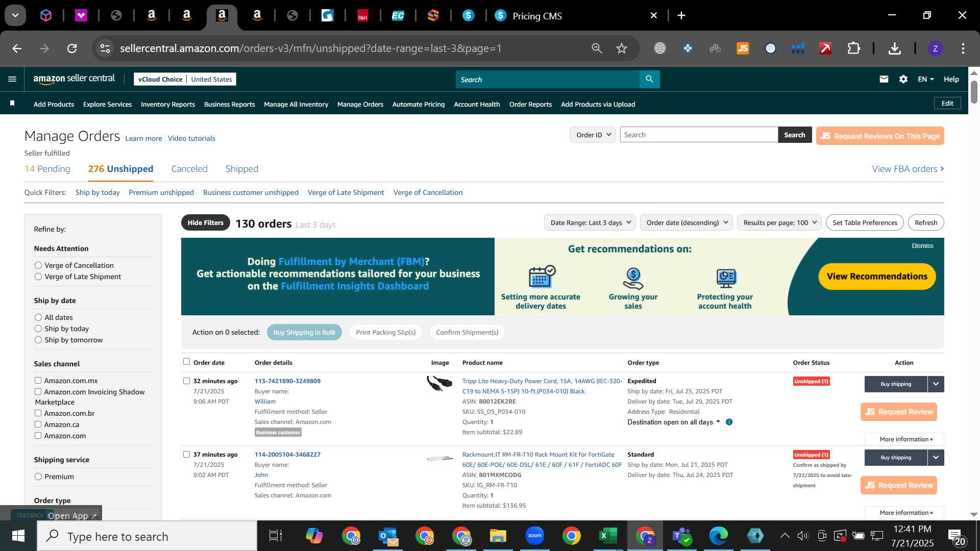Open the tab search chevron in Chrome

tap(15, 15)
